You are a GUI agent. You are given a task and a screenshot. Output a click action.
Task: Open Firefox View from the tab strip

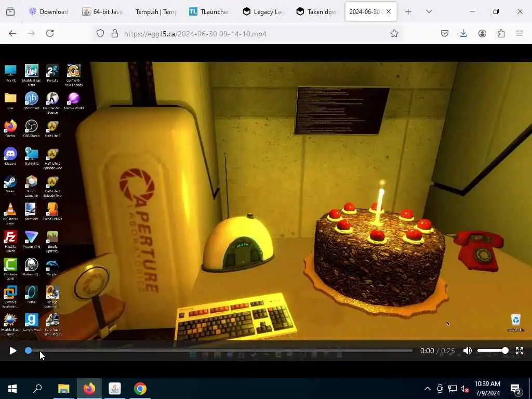(x=10, y=11)
